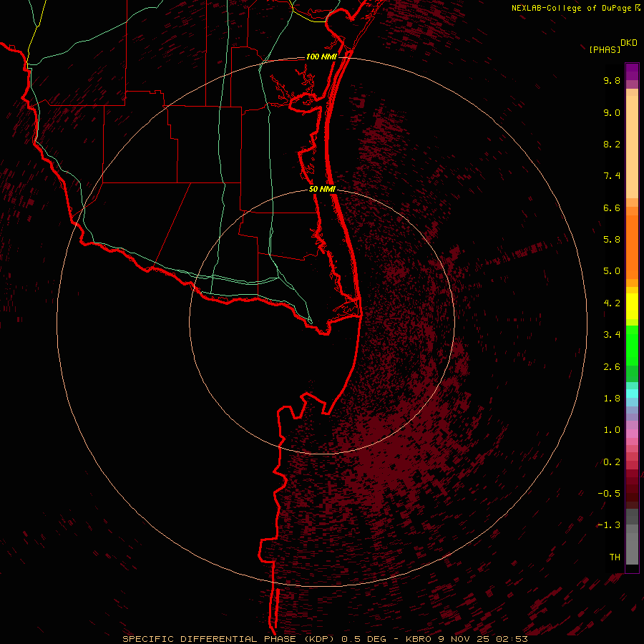Click the cyan segment of the color bar

point(632,394)
